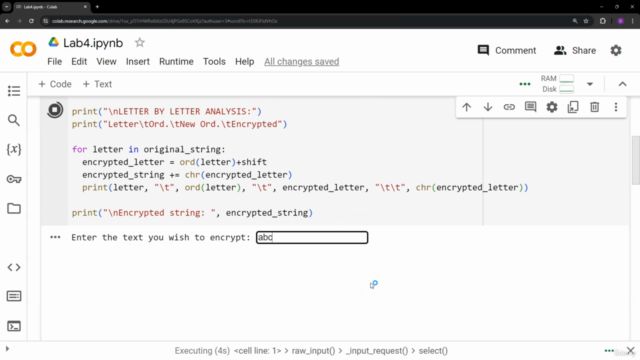The height and width of the screenshot is (360, 640).
Task: Add a new Code cell
Action: click(x=55, y=84)
